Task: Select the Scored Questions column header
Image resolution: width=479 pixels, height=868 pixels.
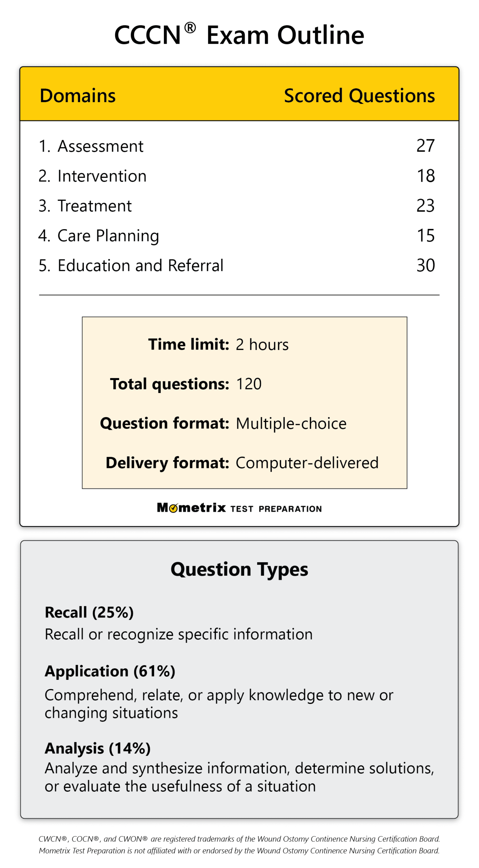Action: pyautogui.click(x=359, y=96)
